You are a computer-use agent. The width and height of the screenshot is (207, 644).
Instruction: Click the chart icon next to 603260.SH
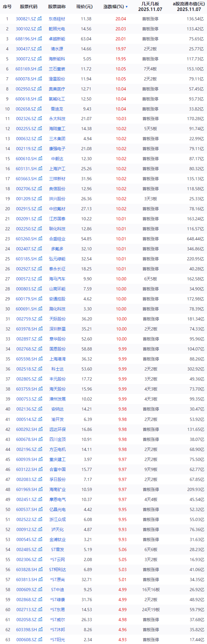(x=40, y=239)
